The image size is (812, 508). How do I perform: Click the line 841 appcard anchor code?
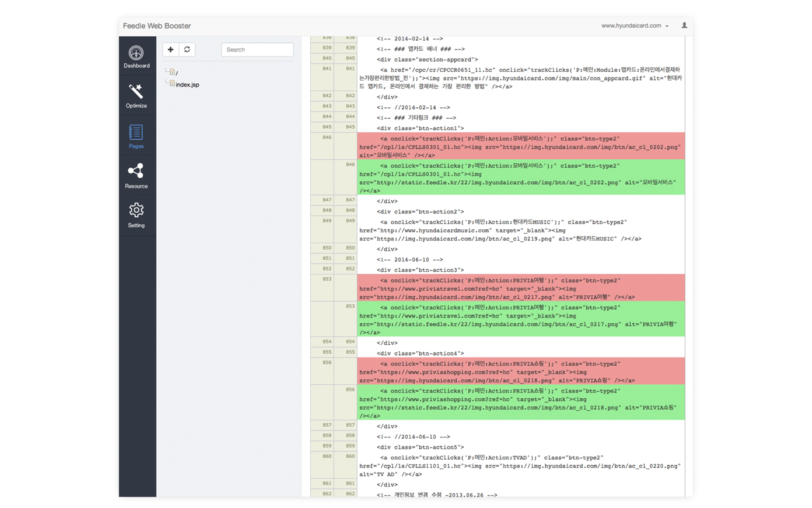pyautogui.click(x=520, y=78)
